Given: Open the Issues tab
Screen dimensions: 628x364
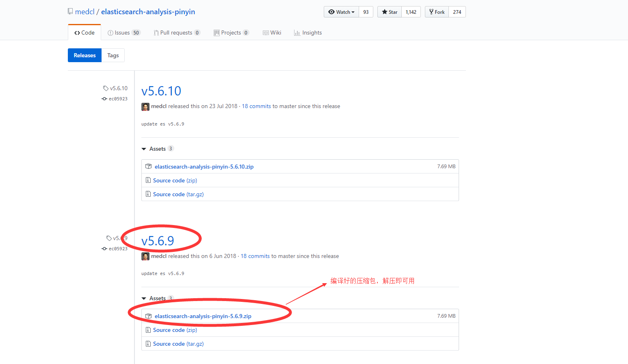Looking at the screenshot, I should click(124, 32).
